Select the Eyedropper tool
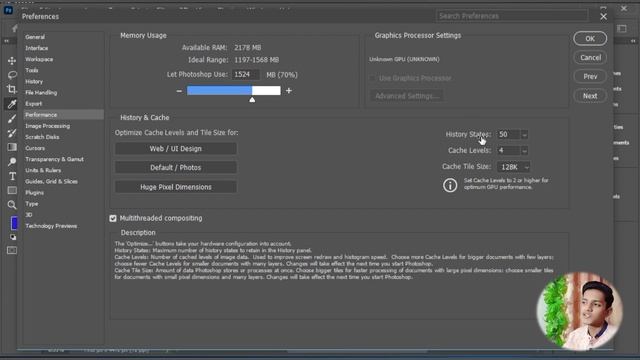 pos(12,104)
